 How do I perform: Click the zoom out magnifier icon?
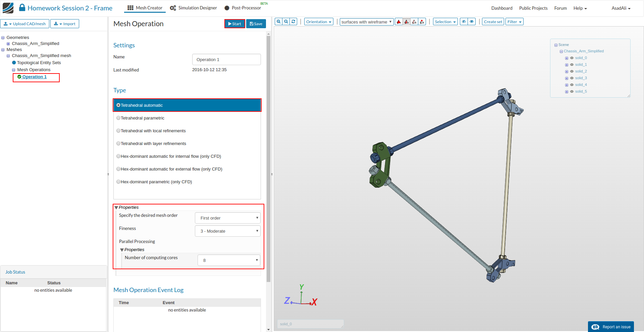[x=286, y=22]
